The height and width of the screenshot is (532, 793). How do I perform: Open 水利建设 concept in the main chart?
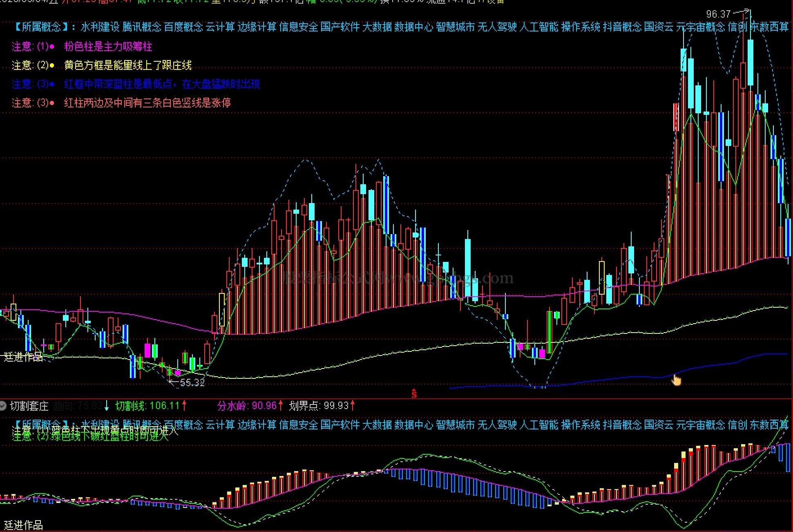click(x=100, y=27)
